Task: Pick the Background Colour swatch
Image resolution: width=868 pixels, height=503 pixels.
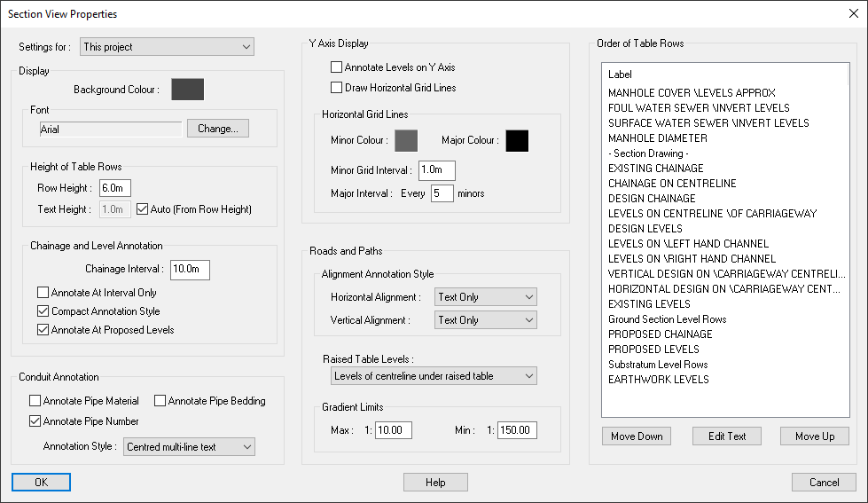Action: pos(187,90)
